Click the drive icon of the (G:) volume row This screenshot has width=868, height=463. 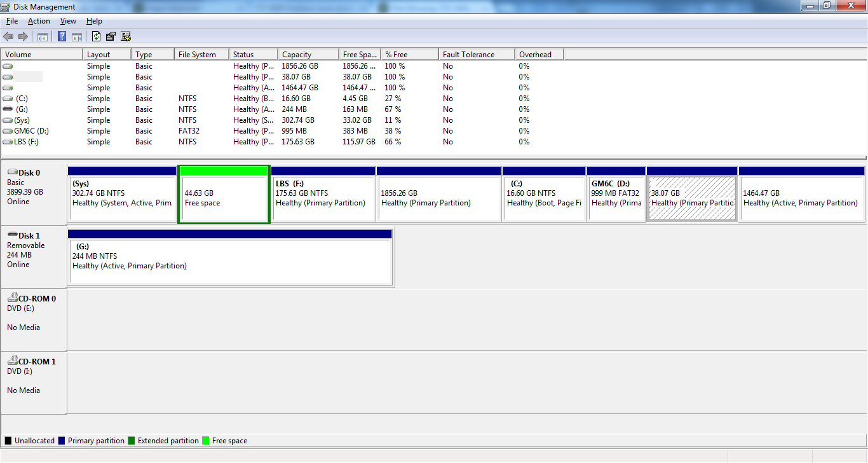8,109
